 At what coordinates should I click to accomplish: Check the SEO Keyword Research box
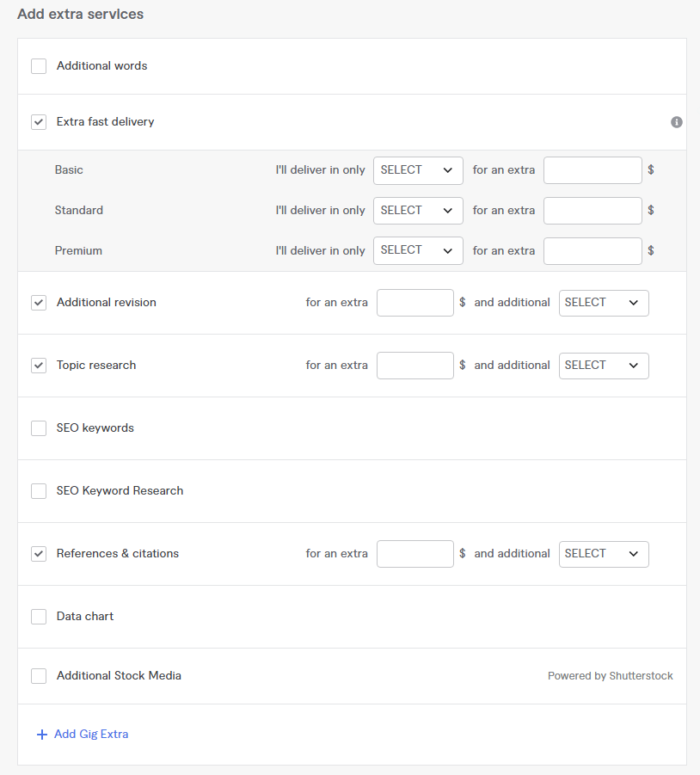pyautogui.click(x=39, y=491)
